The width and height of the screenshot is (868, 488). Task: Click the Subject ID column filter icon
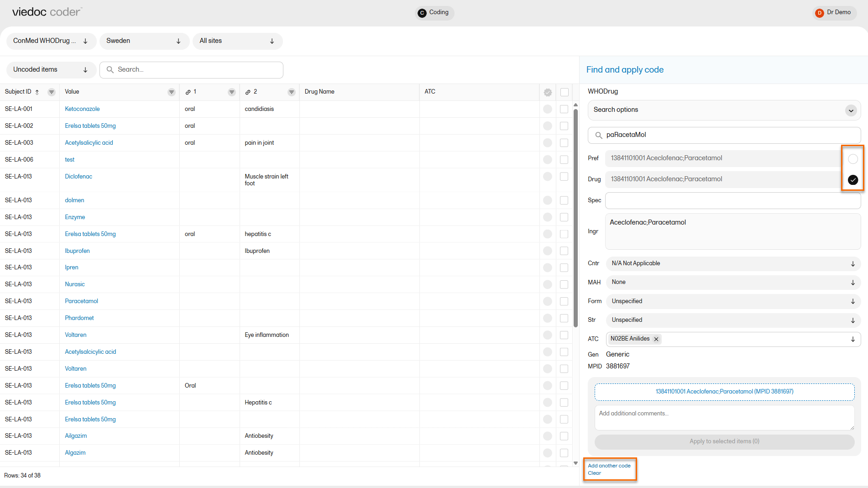[x=52, y=92]
